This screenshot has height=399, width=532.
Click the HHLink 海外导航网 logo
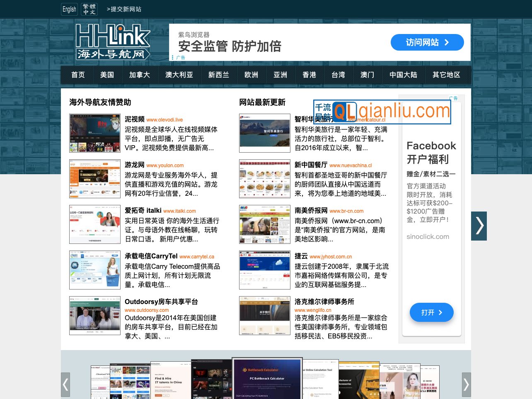[113, 41]
